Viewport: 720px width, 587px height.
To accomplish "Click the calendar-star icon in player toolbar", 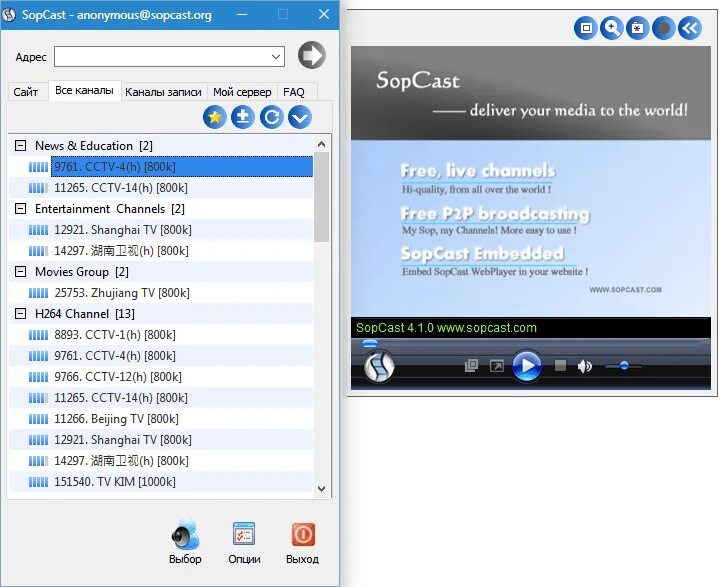I will pyautogui.click(x=637, y=28).
